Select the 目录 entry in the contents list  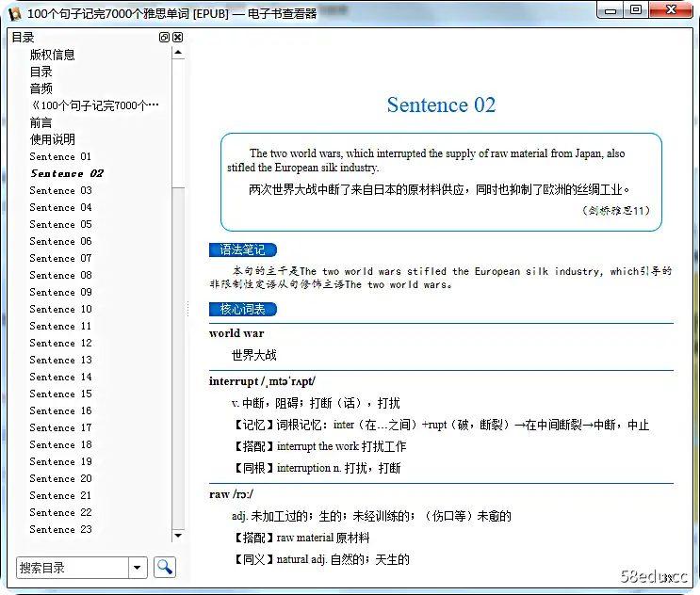pos(41,72)
